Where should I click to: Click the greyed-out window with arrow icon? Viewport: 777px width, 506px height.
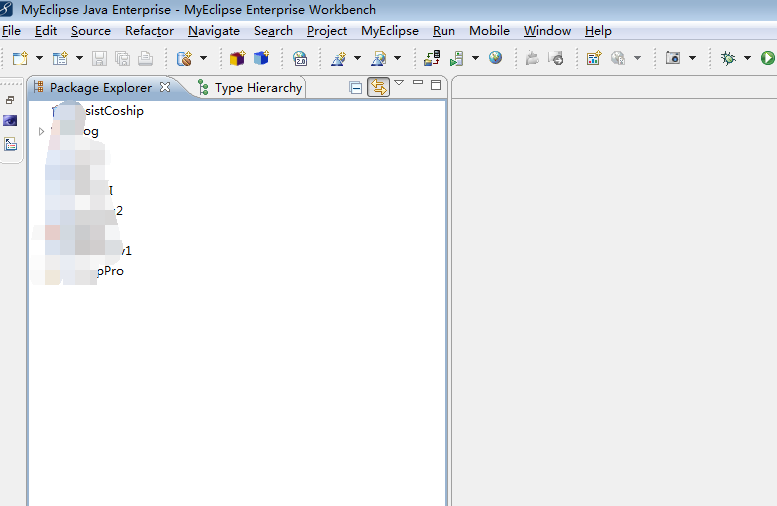click(556, 58)
